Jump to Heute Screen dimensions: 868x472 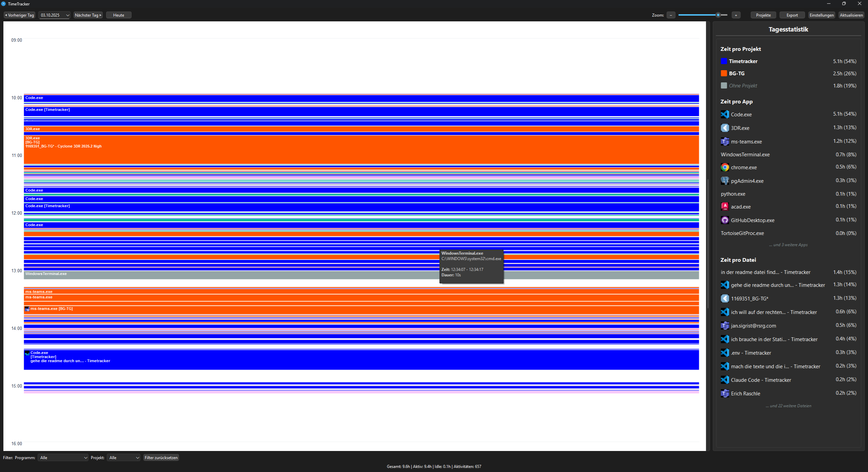tap(119, 15)
